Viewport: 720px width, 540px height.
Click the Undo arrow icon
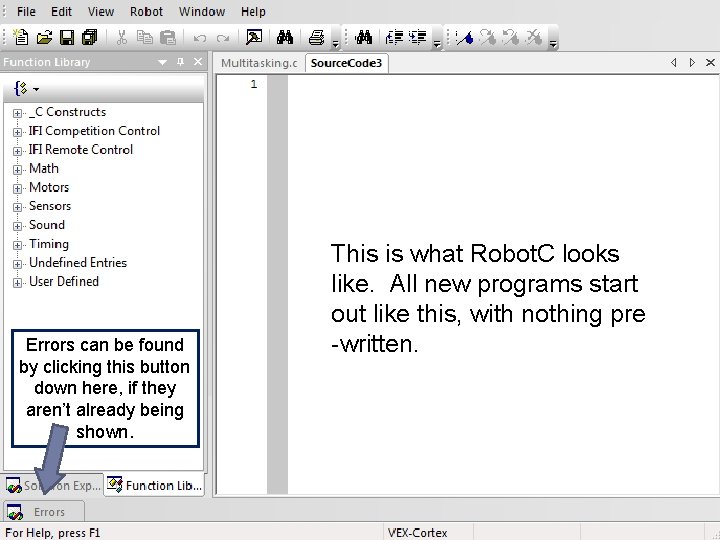tap(200, 38)
